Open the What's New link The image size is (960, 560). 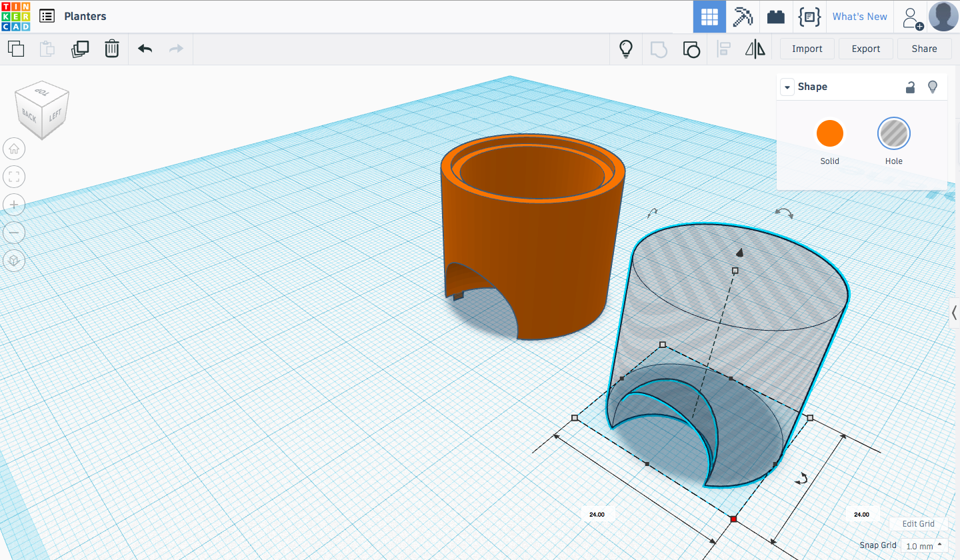coord(859,17)
